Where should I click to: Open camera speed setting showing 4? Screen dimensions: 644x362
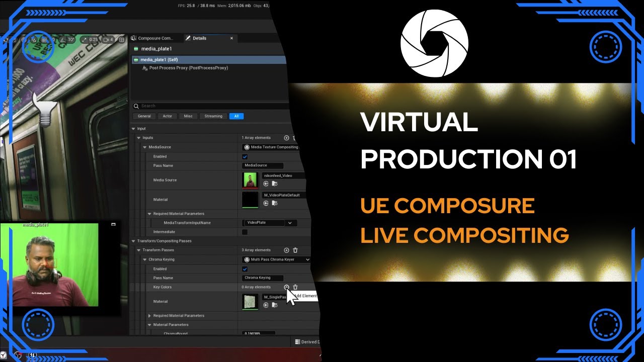coord(109,40)
